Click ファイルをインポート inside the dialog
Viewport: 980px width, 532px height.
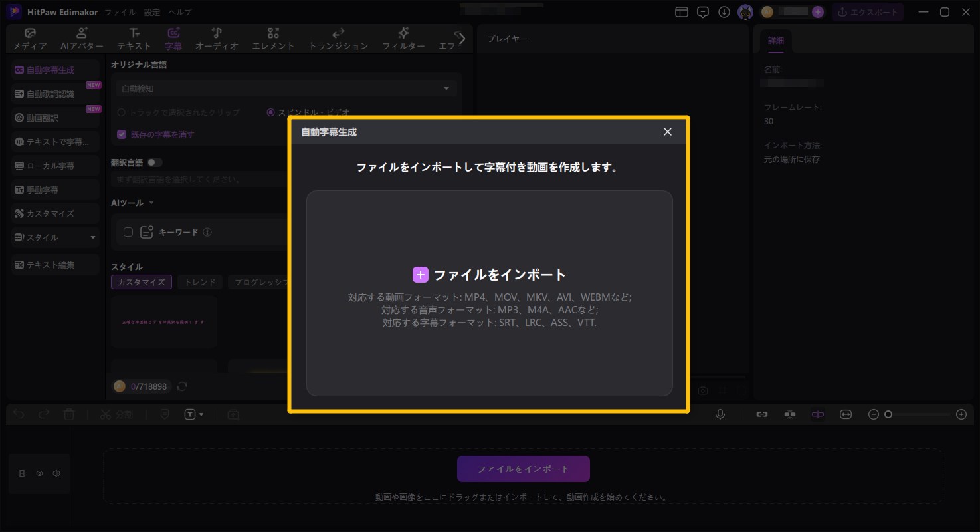pyautogui.click(x=490, y=273)
